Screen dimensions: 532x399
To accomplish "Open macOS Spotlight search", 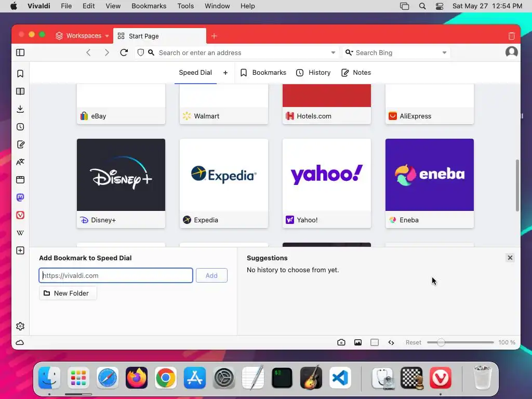I will pyautogui.click(x=422, y=6).
